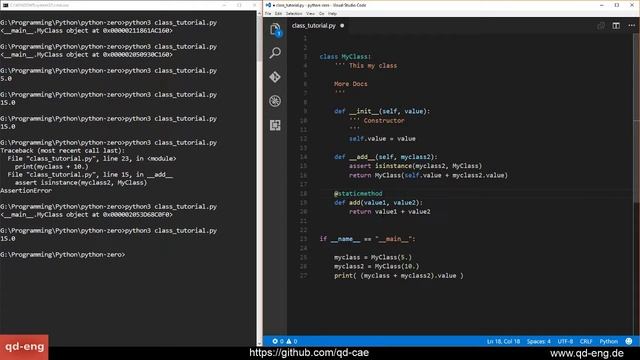Change the CRLF line ending setting
Viewport: 640px width, 360px height.
pos(586,341)
